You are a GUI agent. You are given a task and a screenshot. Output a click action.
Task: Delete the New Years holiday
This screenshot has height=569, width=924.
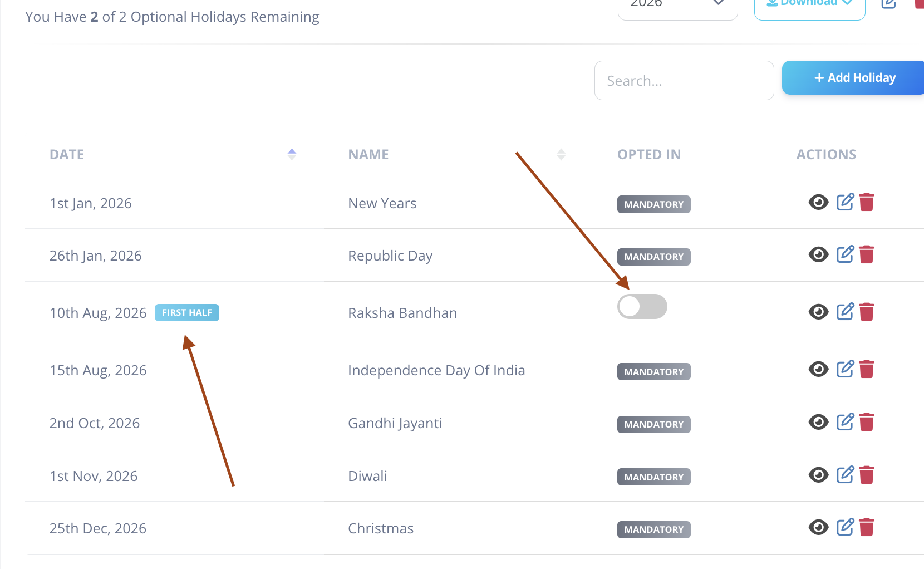tap(867, 202)
